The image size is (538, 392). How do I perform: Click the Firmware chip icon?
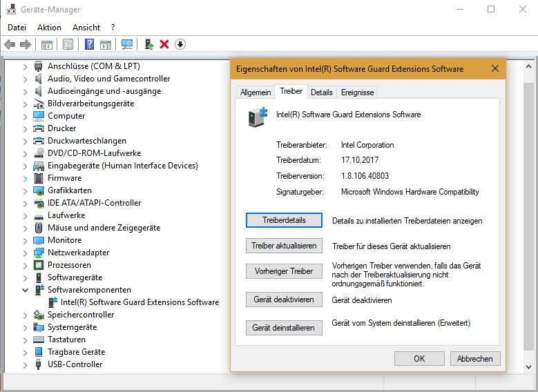(39, 178)
